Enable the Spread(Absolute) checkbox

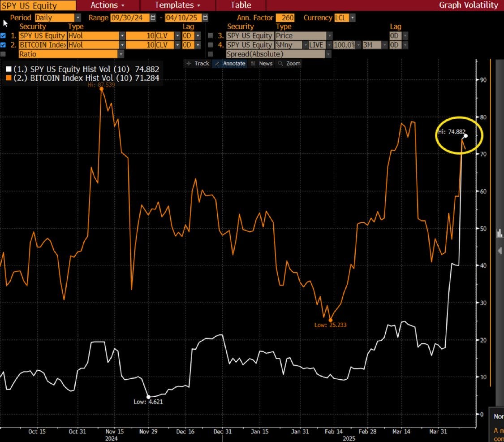(x=210, y=54)
